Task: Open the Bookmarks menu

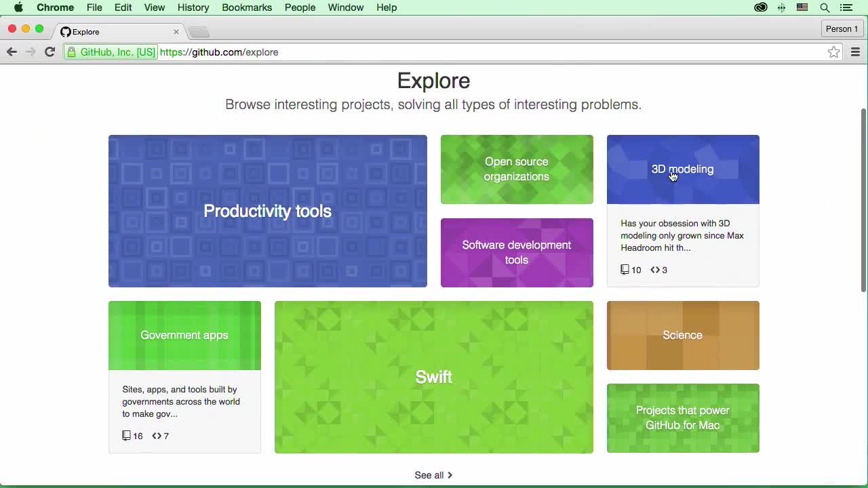Action: [247, 7]
